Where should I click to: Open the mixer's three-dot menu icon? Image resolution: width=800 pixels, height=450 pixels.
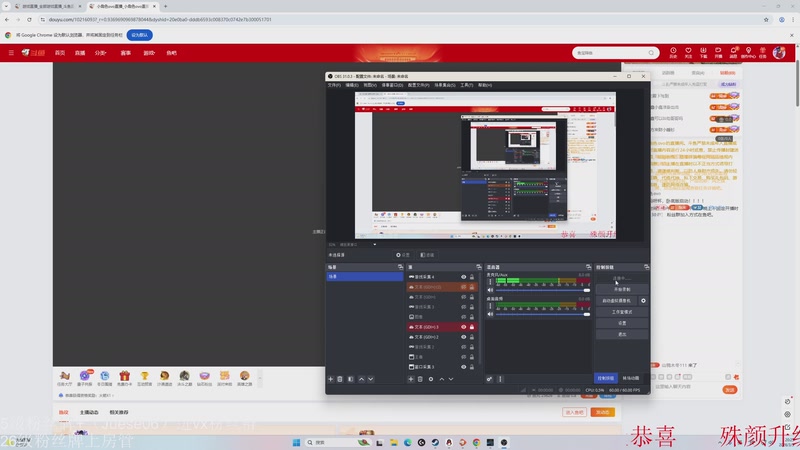coord(500,379)
